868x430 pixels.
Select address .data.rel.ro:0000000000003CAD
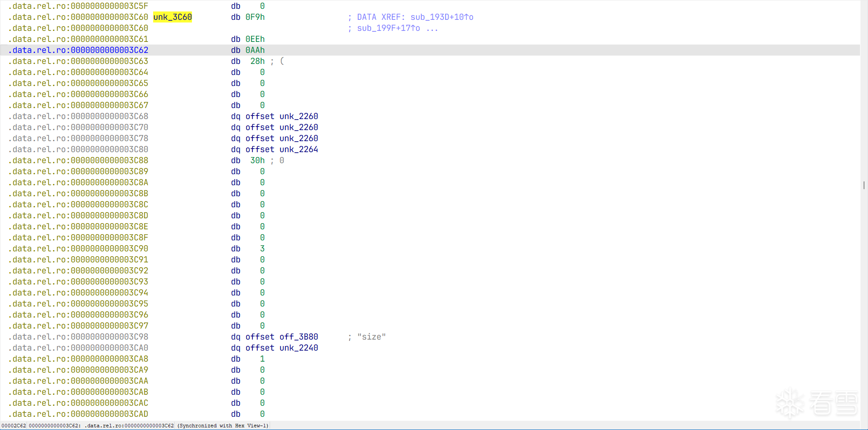79,414
